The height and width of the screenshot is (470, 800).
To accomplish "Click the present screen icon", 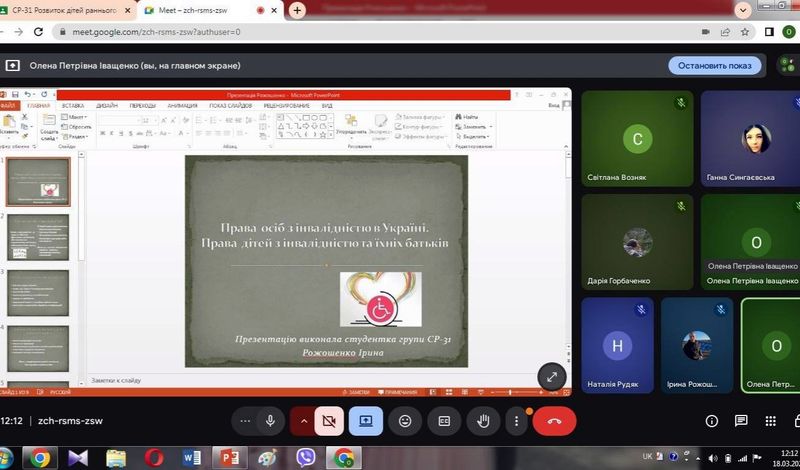I will [x=366, y=421].
